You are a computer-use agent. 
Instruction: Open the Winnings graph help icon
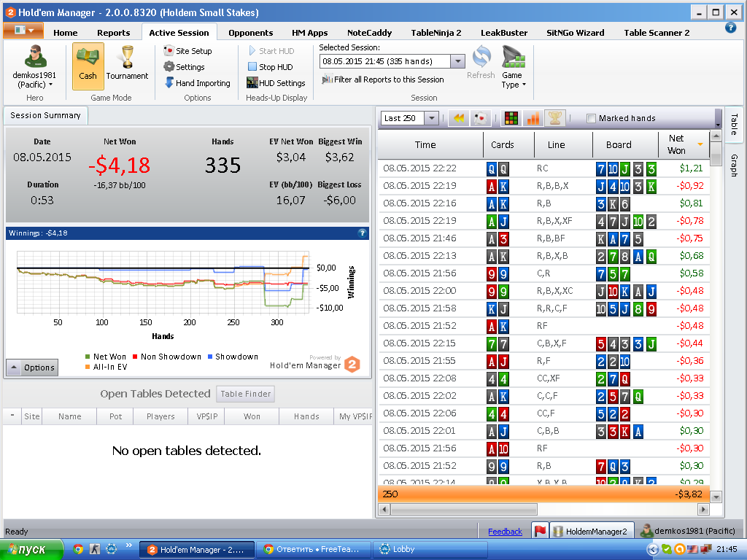362,233
